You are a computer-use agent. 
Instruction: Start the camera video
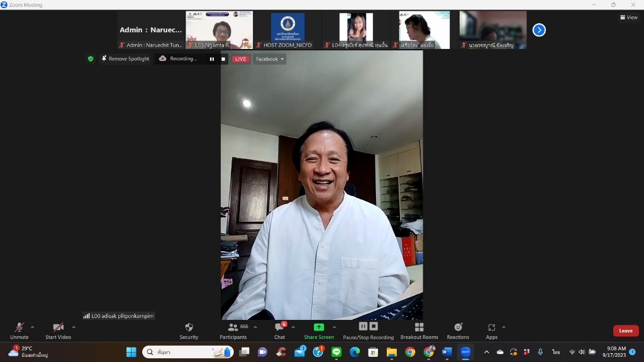[x=58, y=331]
